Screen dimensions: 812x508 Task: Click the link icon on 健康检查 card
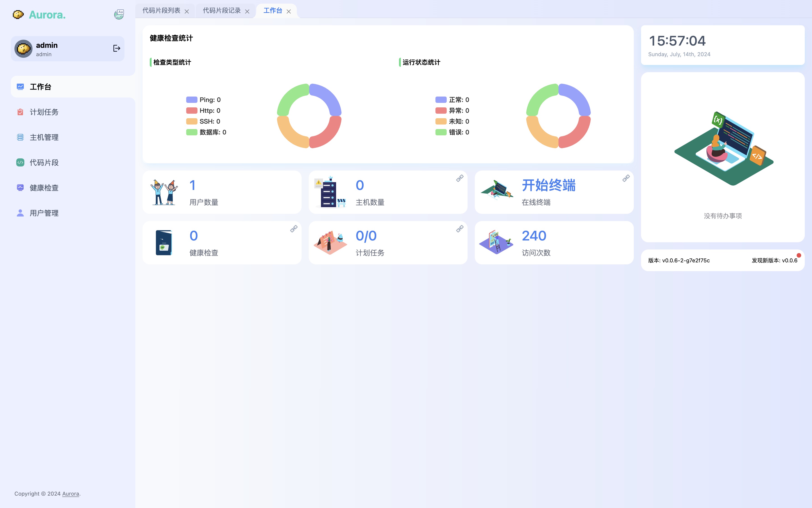tap(294, 229)
